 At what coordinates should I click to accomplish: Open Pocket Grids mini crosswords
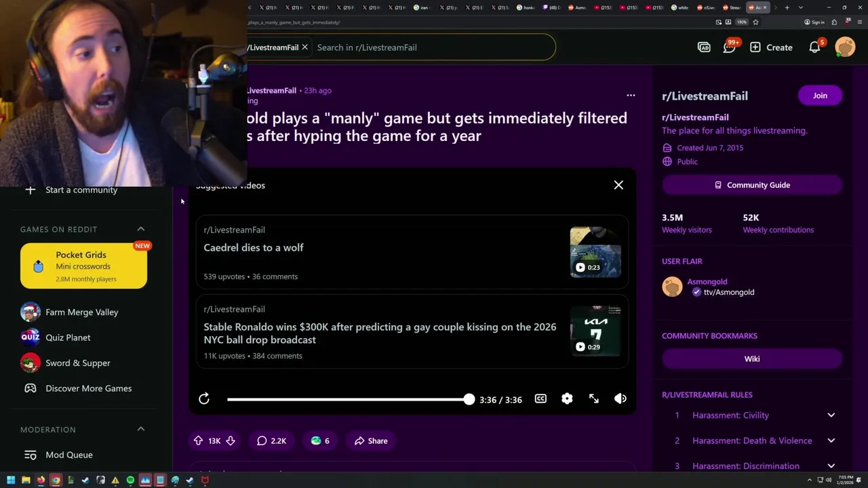click(x=83, y=266)
